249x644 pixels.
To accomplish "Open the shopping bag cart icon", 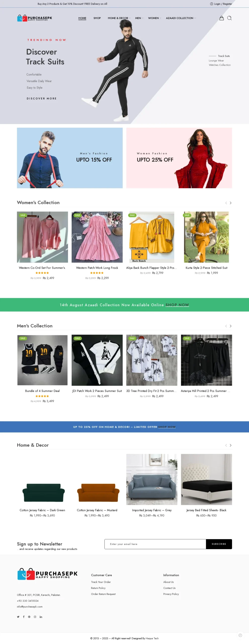I will pos(221,18).
